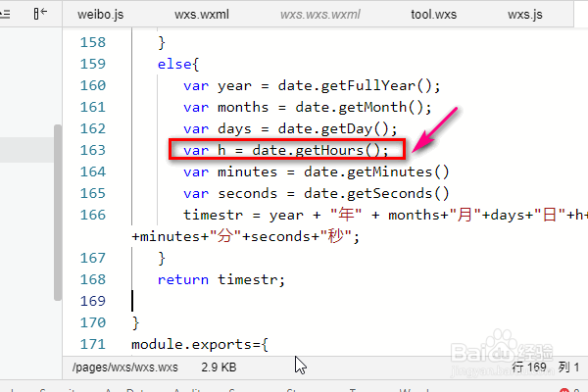This screenshot has width=588, height=392.
Task: Click the /pages/wxs/wxs.wxs file path
Action: (x=125, y=367)
